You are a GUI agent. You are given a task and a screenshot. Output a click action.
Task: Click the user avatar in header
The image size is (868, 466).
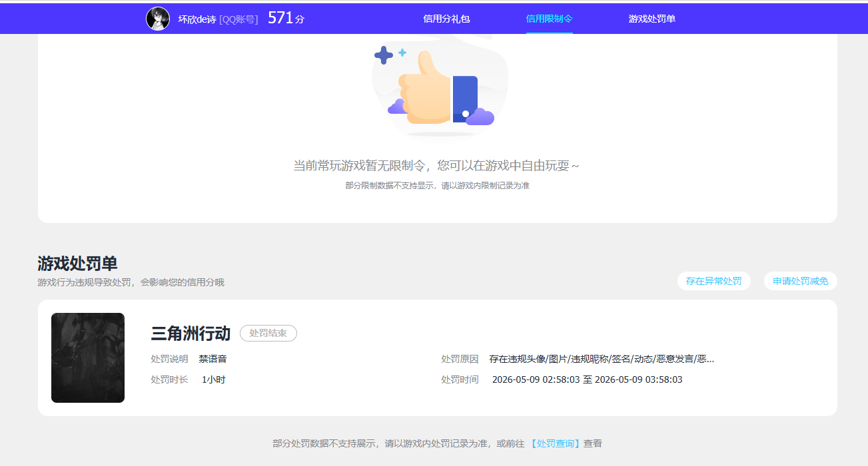pyautogui.click(x=158, y=19)
